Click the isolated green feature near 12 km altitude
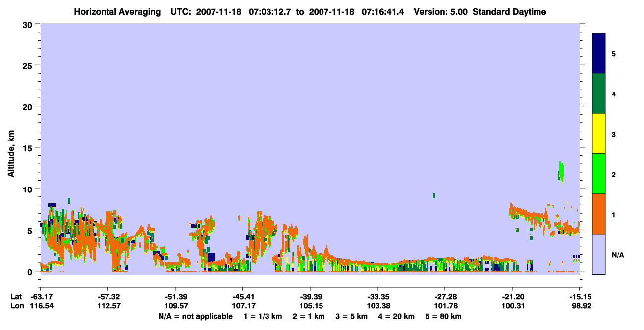 coord(561,171)
